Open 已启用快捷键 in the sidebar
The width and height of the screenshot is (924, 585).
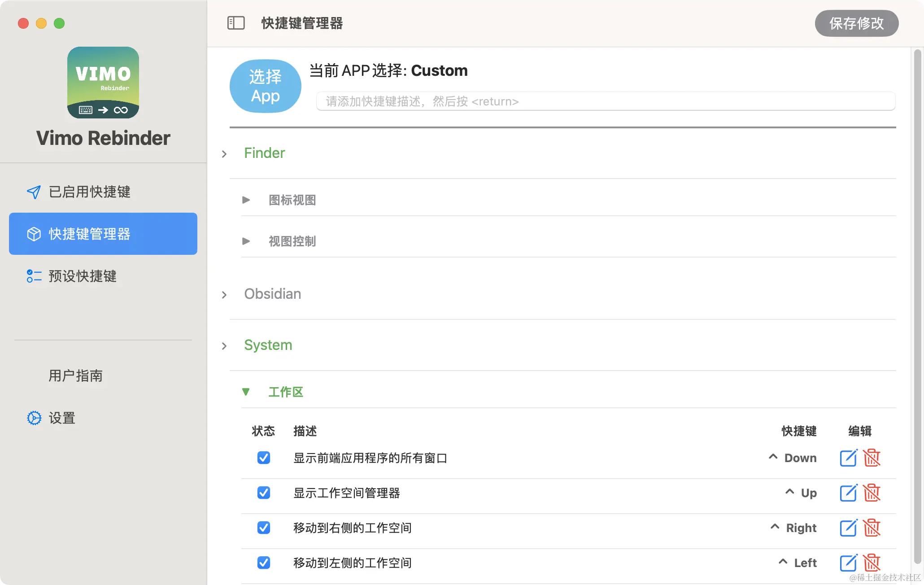pyautogui.click(x=89, y=192)
